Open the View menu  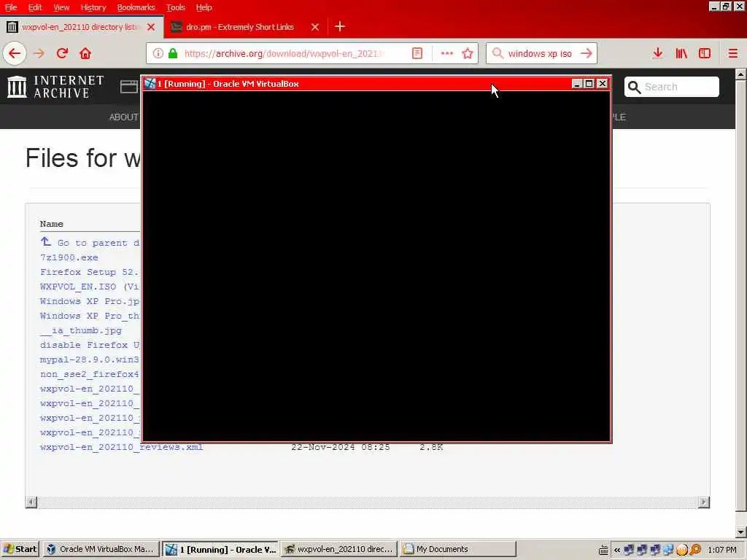click(x=61, y=7)
